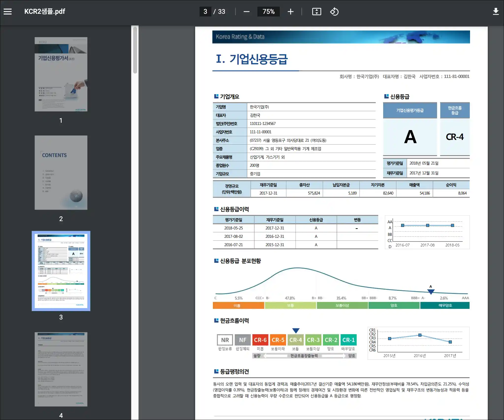Viewport: 504px width, 420px height.
Task: Click the CR-3 badge
Action: coord(313,340)
